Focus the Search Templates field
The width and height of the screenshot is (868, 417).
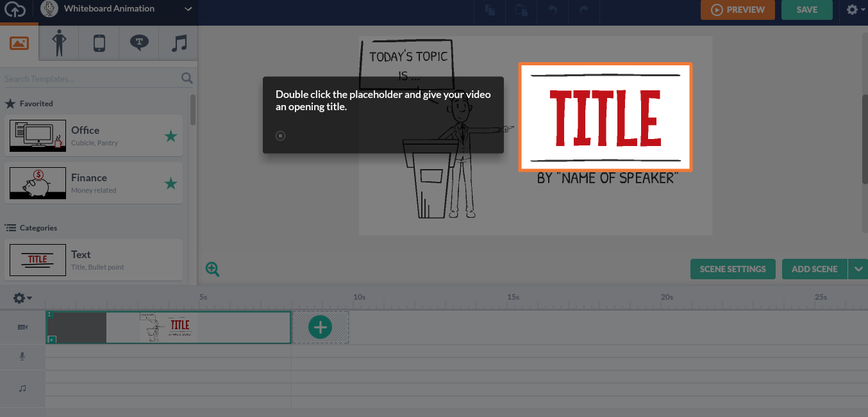(90, 79)
